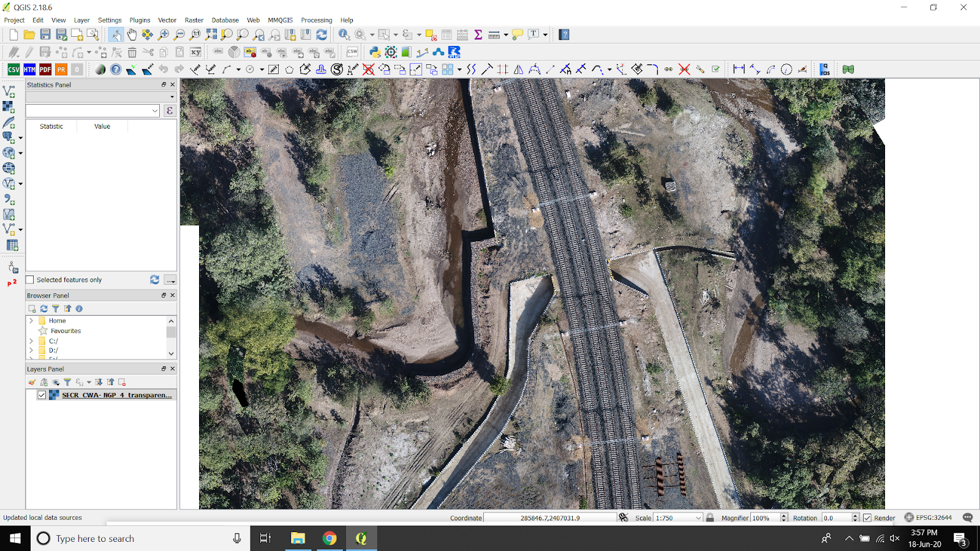The image size is (980, 551).
Task: Click the blue info icon in Browser Panel
Action: (x=79, y=309)
